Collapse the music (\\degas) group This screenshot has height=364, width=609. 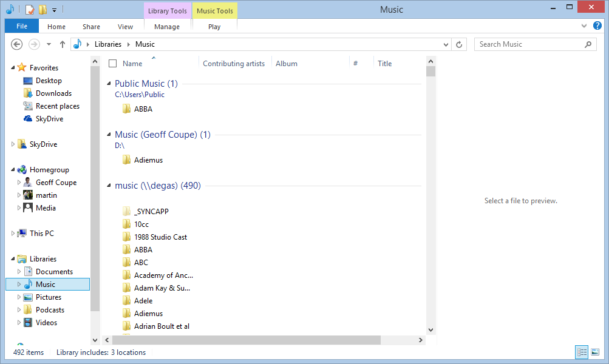(109, 186)
